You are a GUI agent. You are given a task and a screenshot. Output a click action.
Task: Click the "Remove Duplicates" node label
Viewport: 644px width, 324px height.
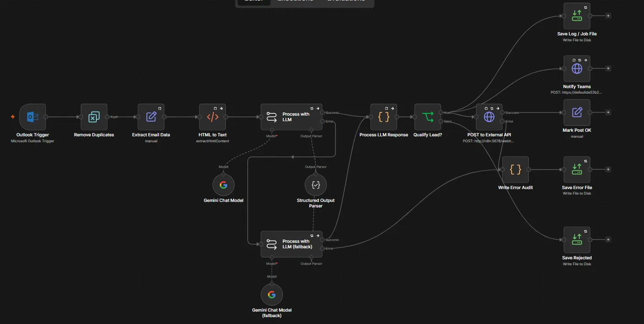(94, 135)
